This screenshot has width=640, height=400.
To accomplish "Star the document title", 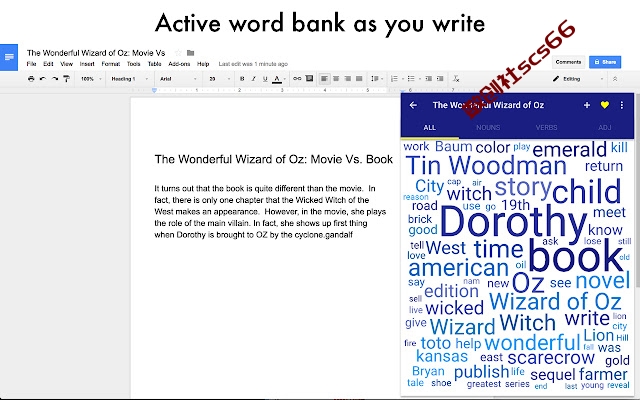I will [178, 53].
